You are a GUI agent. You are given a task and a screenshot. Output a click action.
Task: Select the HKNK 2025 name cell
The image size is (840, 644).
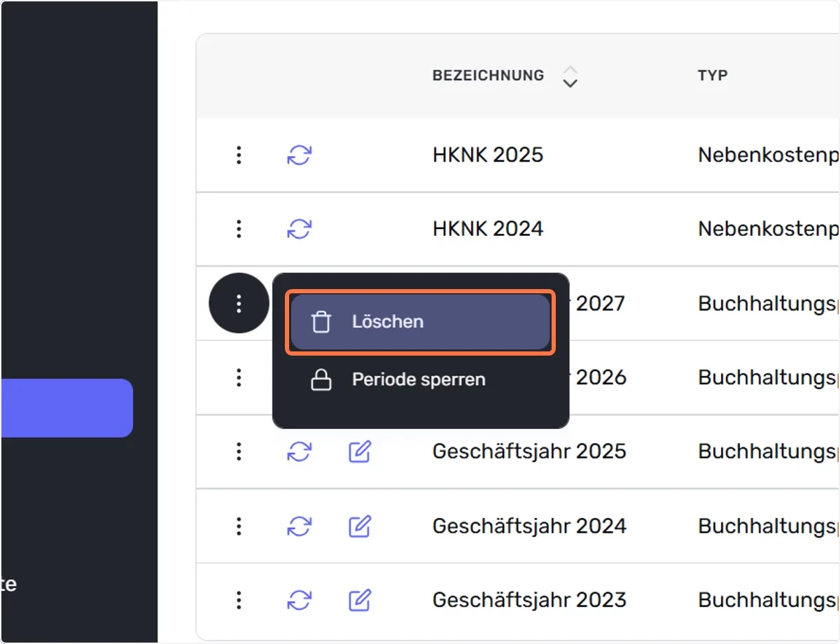coord(488,155)
